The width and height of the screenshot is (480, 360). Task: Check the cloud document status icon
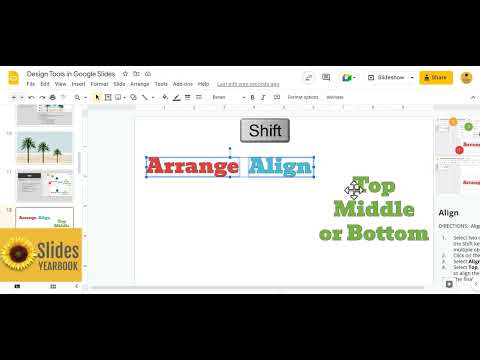[148, 74]
